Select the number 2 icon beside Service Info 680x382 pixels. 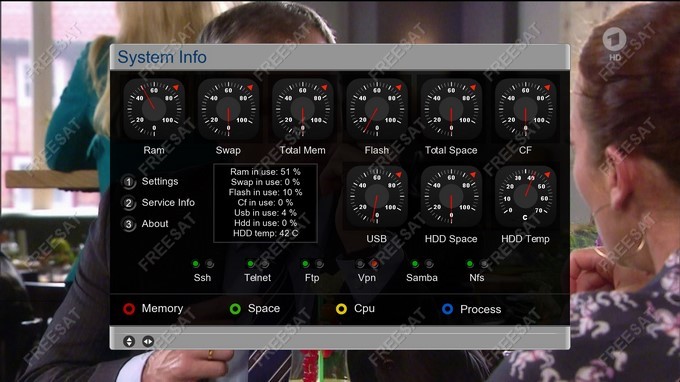tap(128, 203)
